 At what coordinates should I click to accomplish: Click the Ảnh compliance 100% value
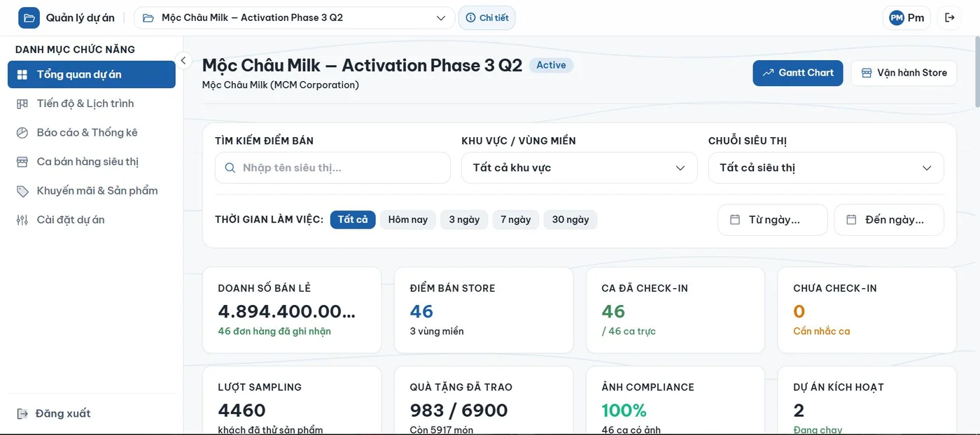pos(624,410)
